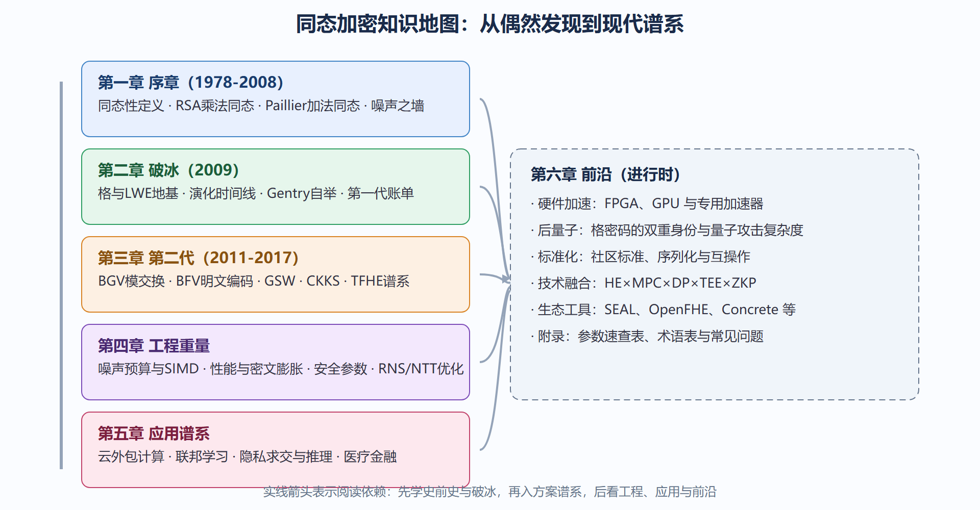
Task: Click the 同态性定义 · RSA乘法同态 topics line
Action: [x=261, y=106]
